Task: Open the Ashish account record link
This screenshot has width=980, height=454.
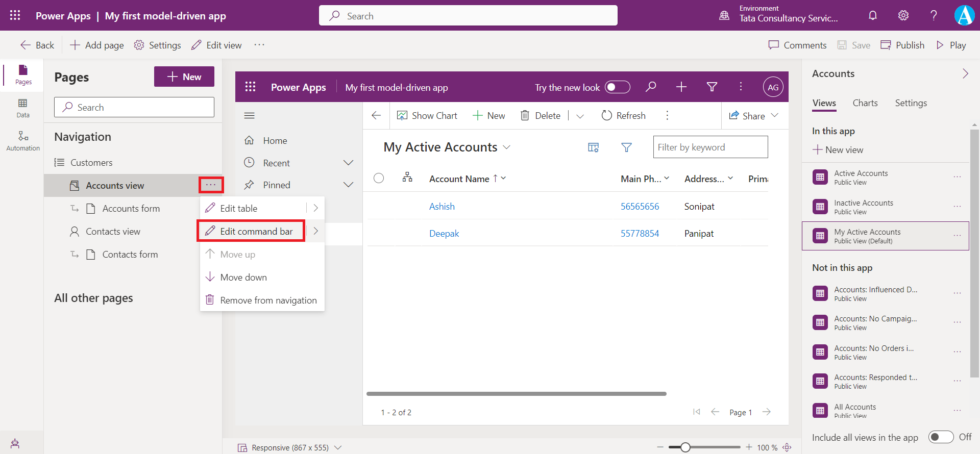Action: point(442,207)
